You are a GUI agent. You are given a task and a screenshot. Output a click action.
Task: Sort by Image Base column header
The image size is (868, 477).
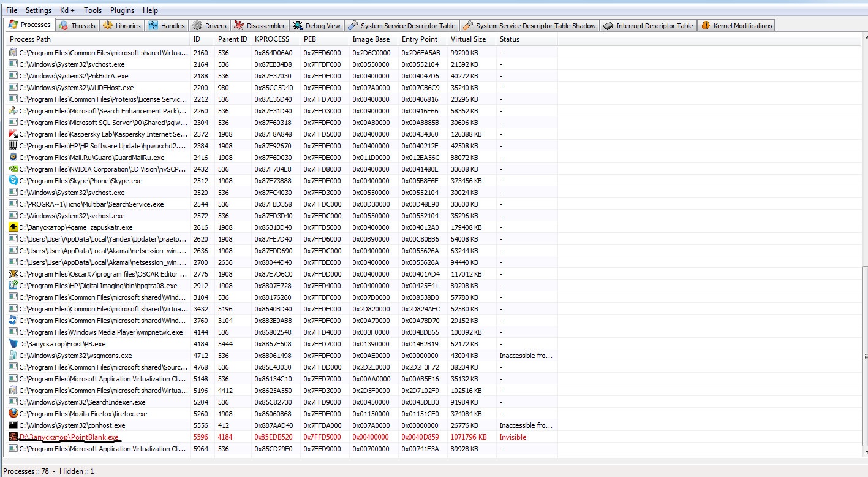coord(374,39)
